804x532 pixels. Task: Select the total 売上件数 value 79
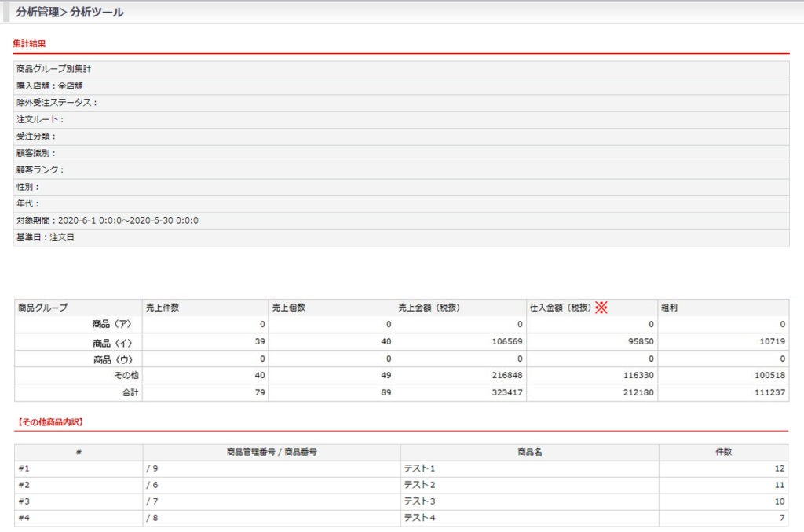click(x=260, y=392)
